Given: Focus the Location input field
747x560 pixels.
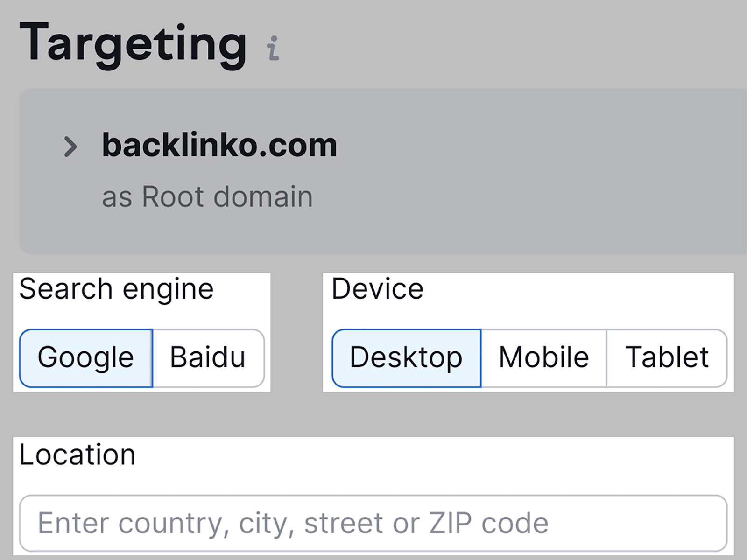Looking at the screenshot, I should click(373, 523).
